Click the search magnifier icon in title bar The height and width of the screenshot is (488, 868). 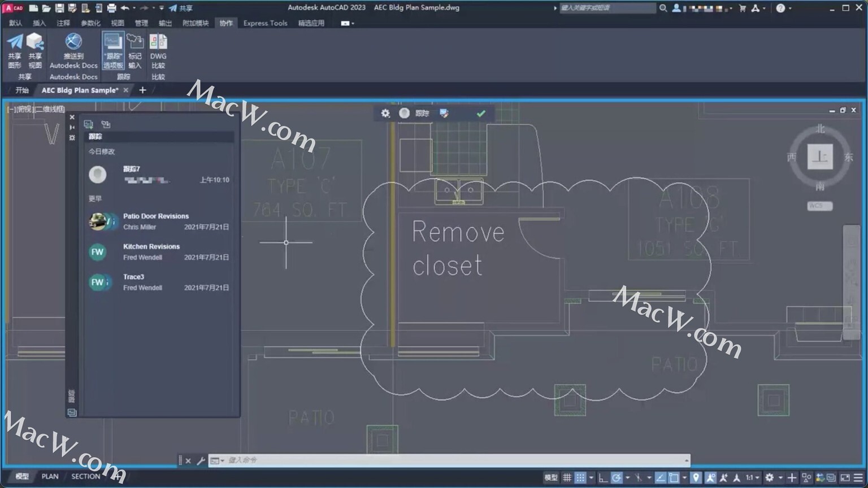coord(663,8)
